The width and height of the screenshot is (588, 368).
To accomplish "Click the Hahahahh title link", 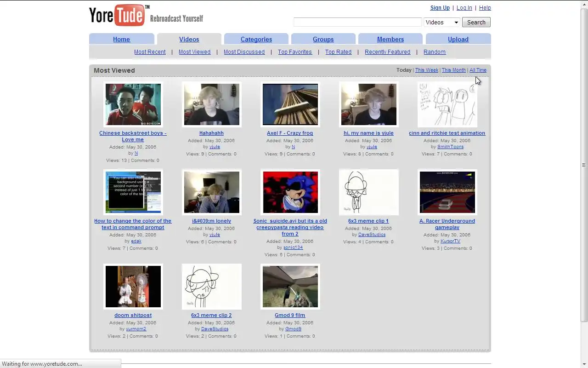I will coord(211,133).
